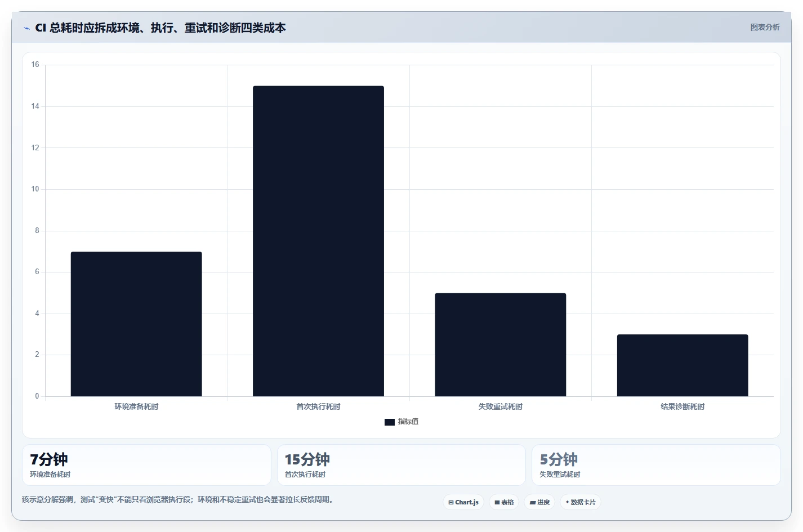Image resolution: width=803 pixels, height=532 pixels.
Task: Click the 数据卡片 tag chip
Action: click(581, 502)
